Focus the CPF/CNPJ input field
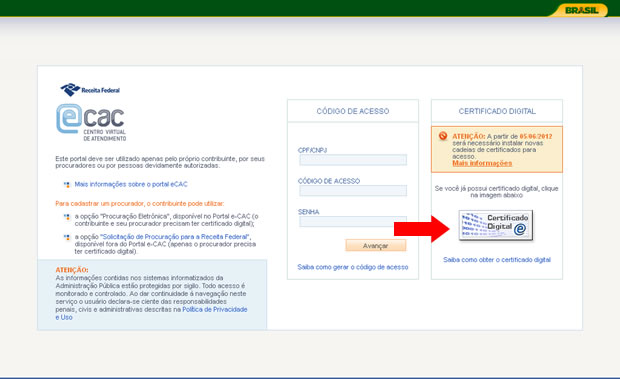620x379 pixels. click(353, 160)
